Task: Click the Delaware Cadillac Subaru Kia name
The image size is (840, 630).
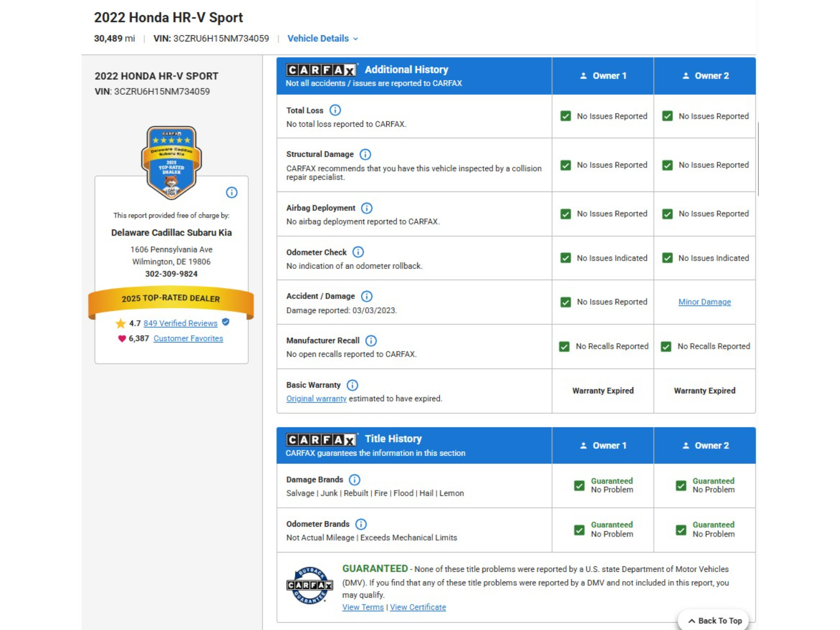Action: [x=171, y=233]
